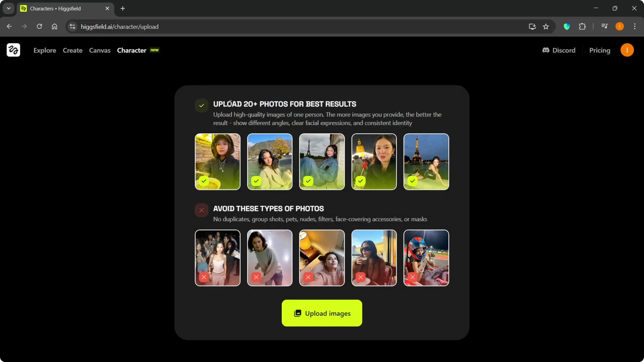The width and height of the screenshot is (644, 362).
Task: Open the profile avatar menu top right
Action: click(x=627, y=50)
